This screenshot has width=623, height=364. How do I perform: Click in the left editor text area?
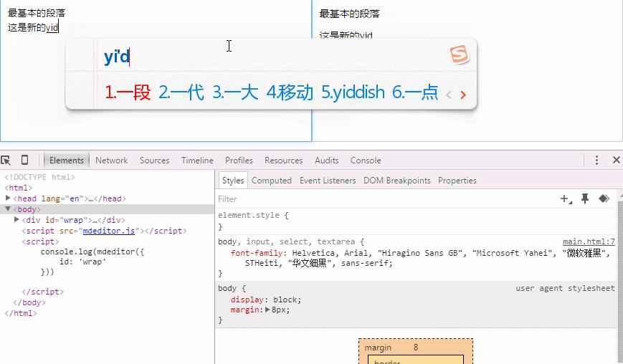(156, 71)
